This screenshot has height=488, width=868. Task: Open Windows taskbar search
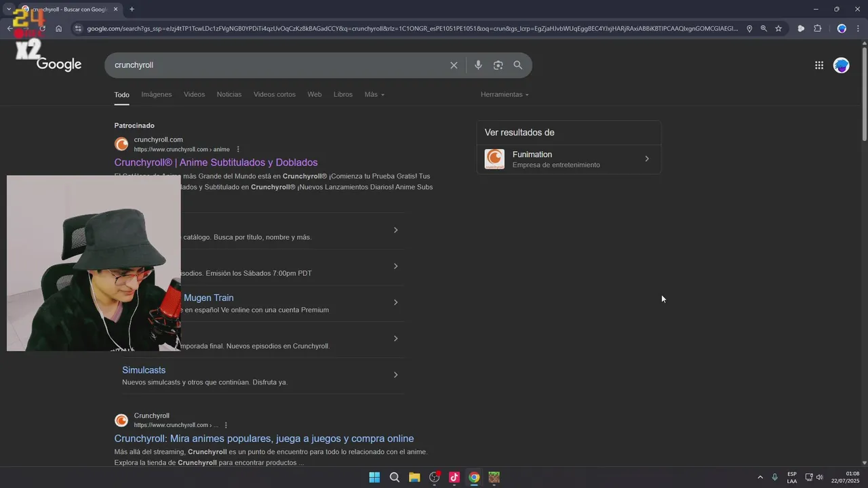click(395, 477)
